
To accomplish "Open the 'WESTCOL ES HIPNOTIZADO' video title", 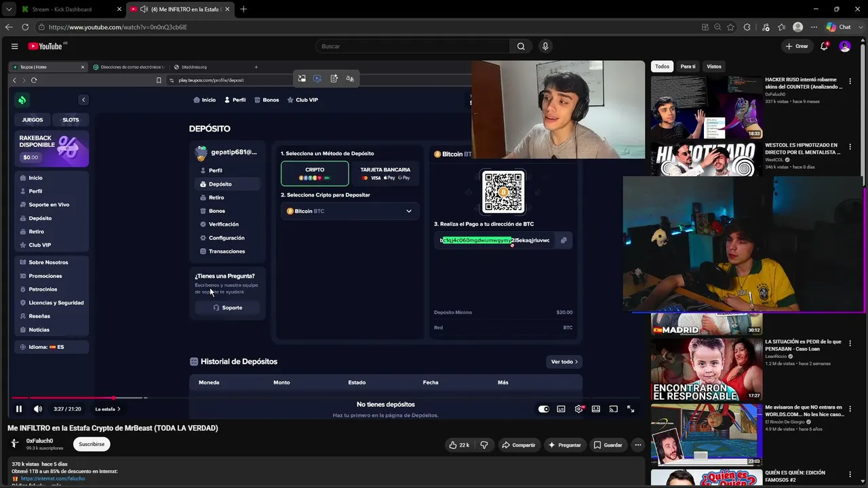I will point(803,148).
